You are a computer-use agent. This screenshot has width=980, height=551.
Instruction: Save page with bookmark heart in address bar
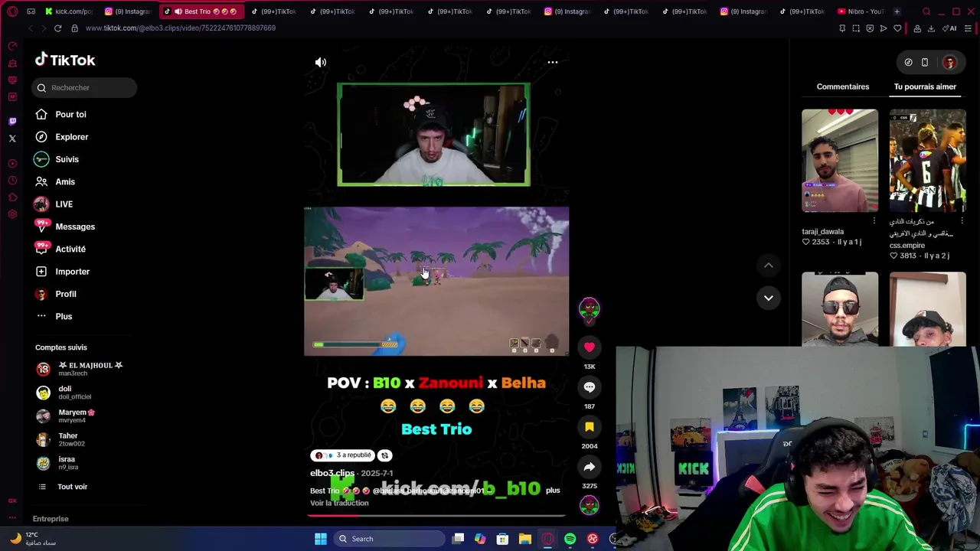point(897,28)
